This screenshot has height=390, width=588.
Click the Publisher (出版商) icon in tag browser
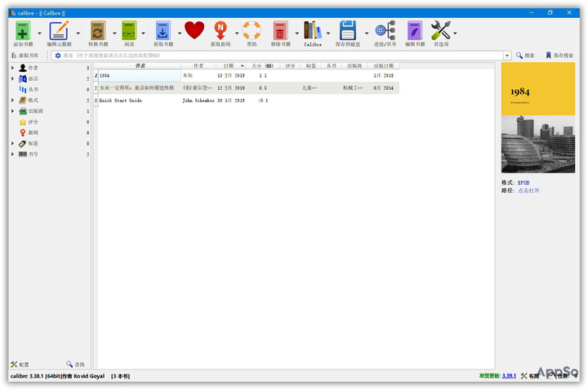(x=23, y=111)
